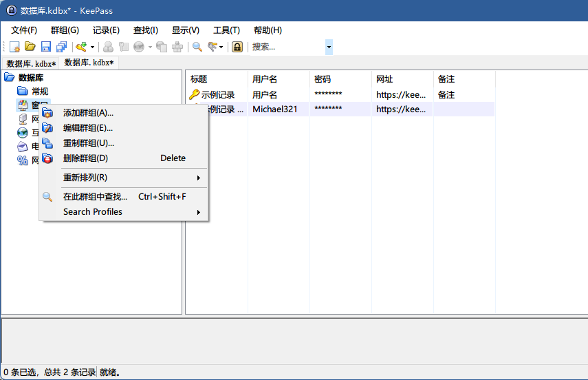Image resolution: width=588 pixels, height=380 pixels.
Task: Click the Save All toolbar icon
Action: click(61, 47)
